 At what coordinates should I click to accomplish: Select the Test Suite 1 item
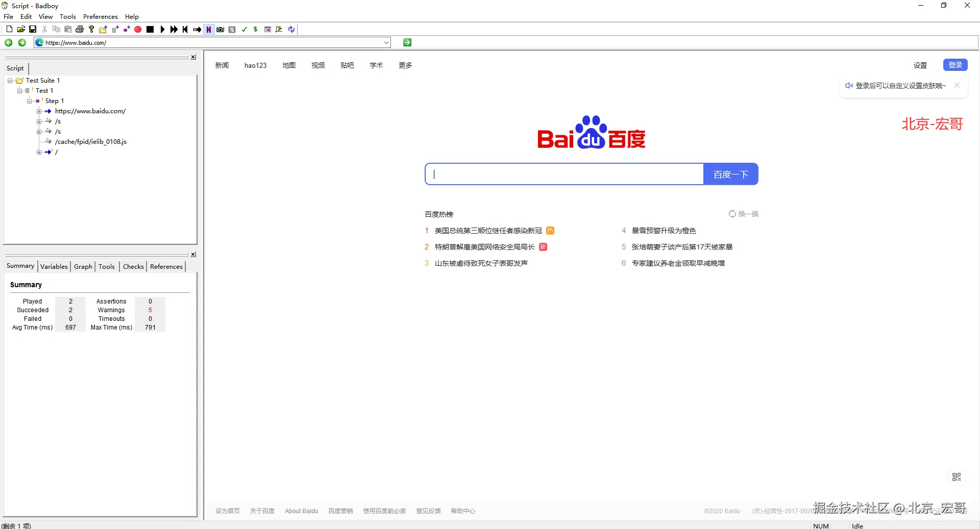pyautogui.click(x=43, y=81)
